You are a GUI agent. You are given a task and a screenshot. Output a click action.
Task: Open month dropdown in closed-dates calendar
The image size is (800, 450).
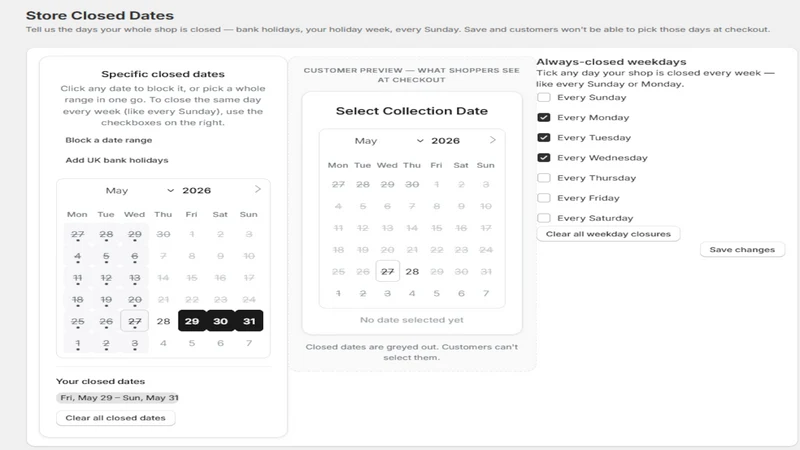point(139,190)
